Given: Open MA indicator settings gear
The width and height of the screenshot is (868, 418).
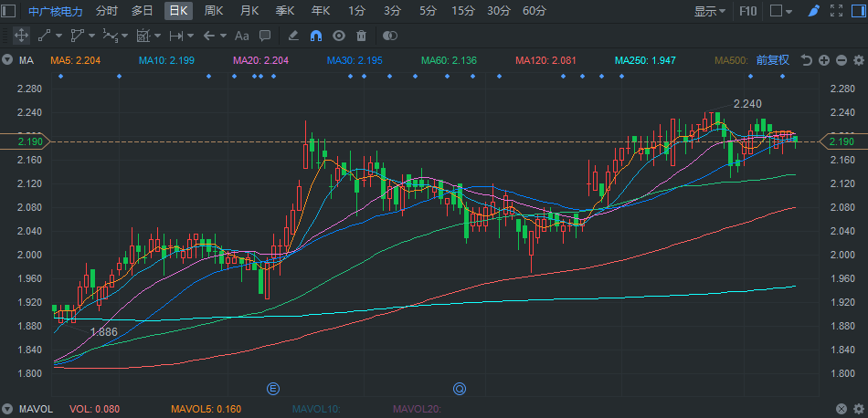Looking at the screenshot, I should [x=857, y=60].
